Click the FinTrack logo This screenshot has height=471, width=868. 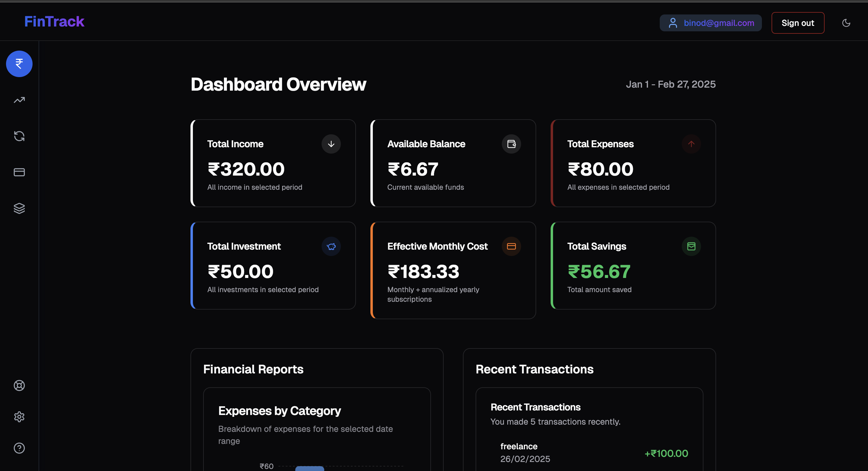pos(54,22)
